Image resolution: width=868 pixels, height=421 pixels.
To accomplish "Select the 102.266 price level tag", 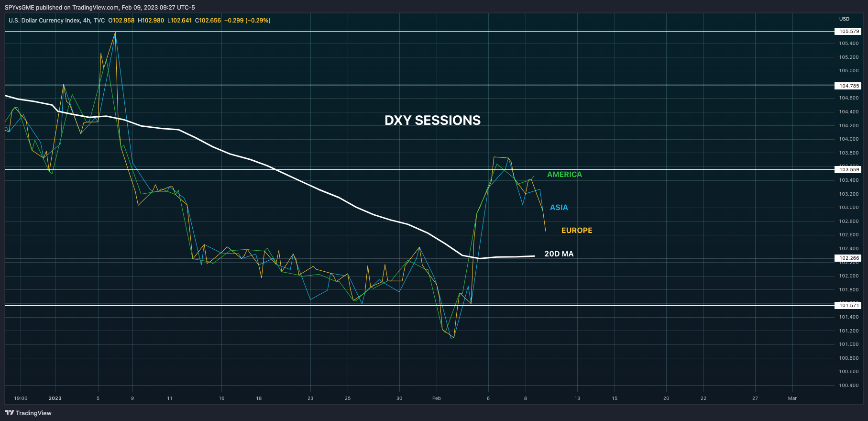I will [x=848, y=258].
